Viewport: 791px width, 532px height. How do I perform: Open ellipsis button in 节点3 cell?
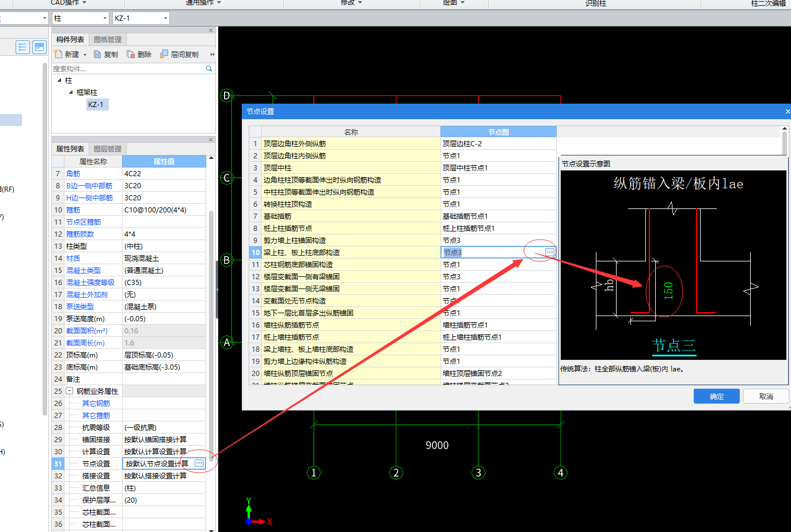(x=550, y=252)
